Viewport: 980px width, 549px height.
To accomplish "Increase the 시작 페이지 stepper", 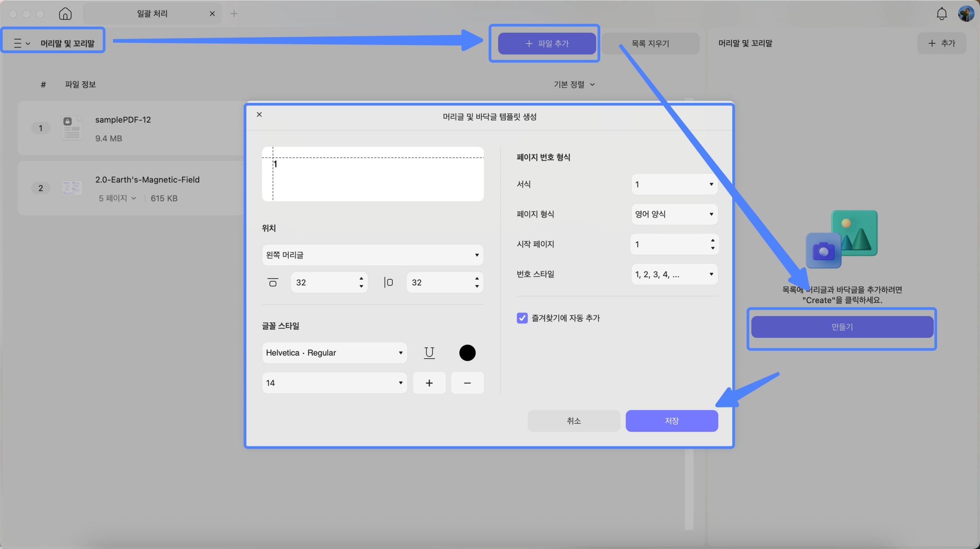I will tap(712, 240).
